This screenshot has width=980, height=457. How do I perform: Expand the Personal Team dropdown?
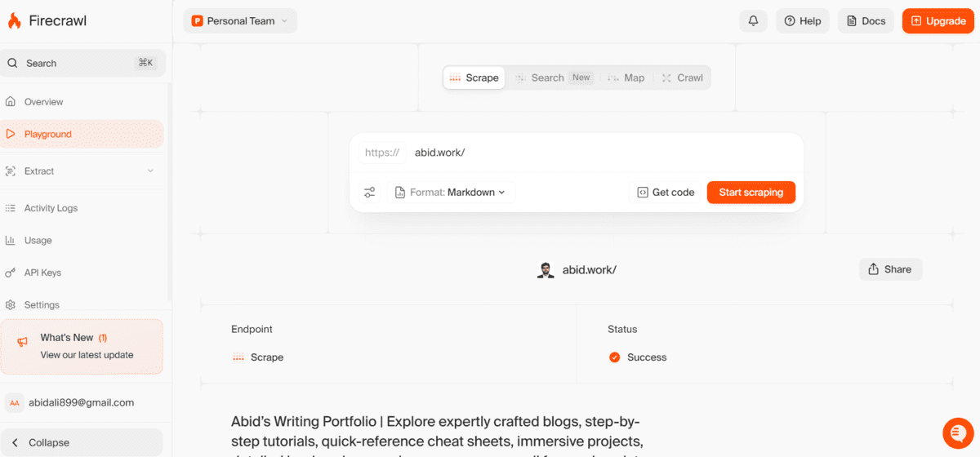tap(240, 21)
